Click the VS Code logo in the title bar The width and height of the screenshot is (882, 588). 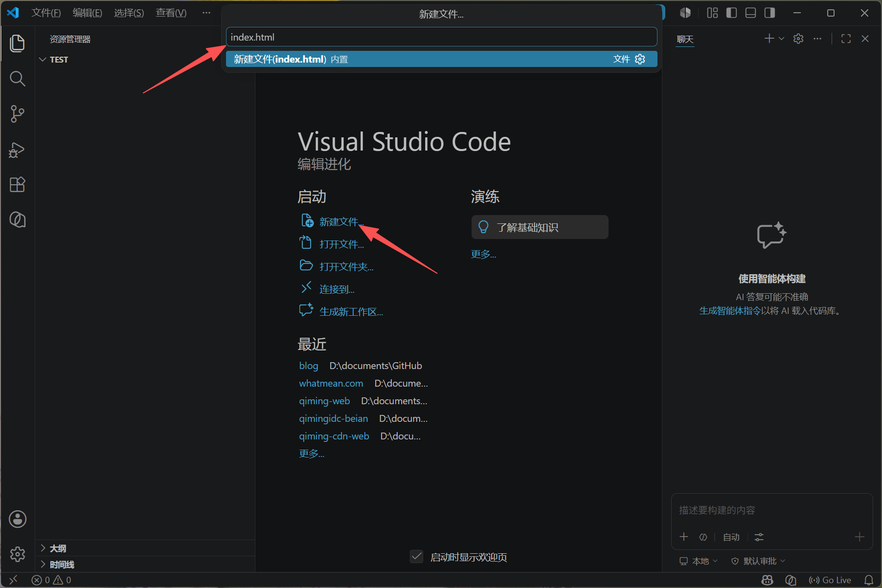(x=13, y=13)
